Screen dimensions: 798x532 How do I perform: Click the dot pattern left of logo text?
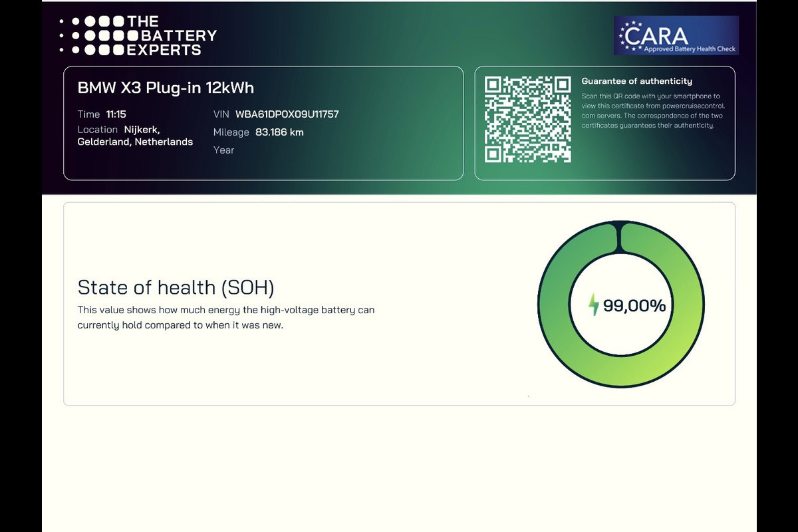pyautogui.click(x=91, y=36)
